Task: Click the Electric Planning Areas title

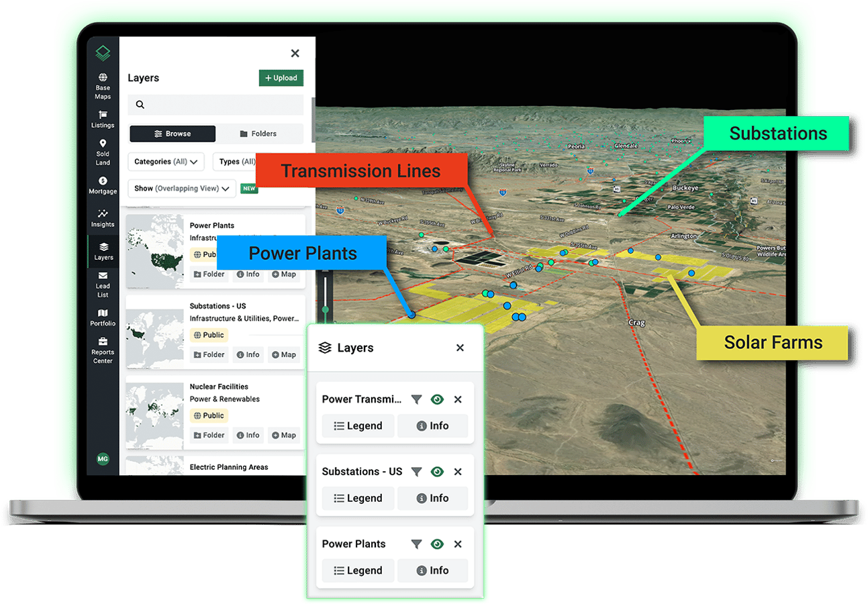Action: [229, 467]
